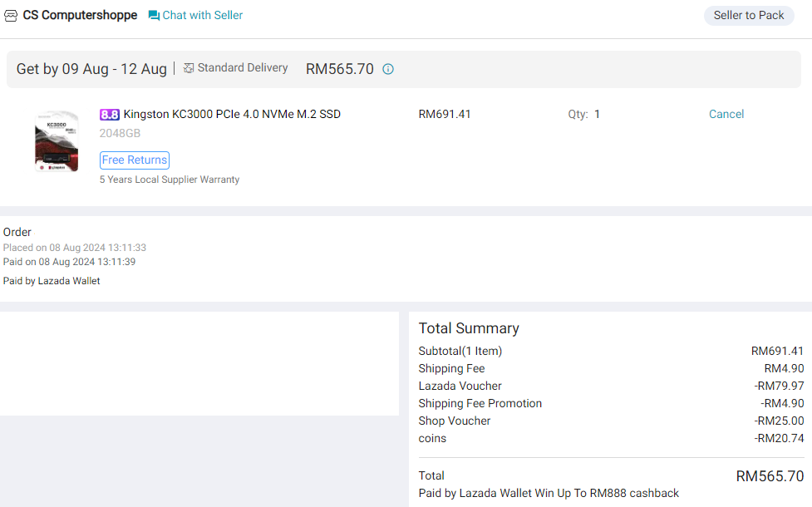This screenshot has height=507, width=812.
Task: Click the Shop Voucher discount row
Action: tap(611, 421)
